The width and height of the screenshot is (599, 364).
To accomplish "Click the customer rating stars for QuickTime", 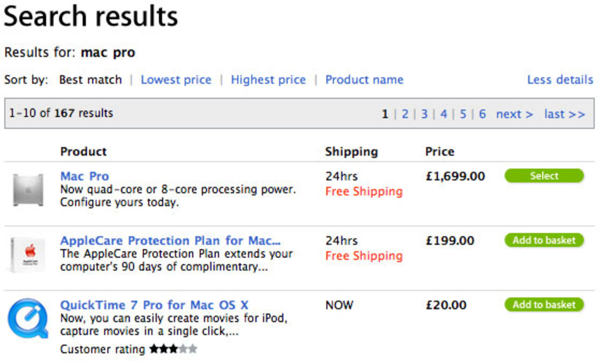I will coord(173,349).
